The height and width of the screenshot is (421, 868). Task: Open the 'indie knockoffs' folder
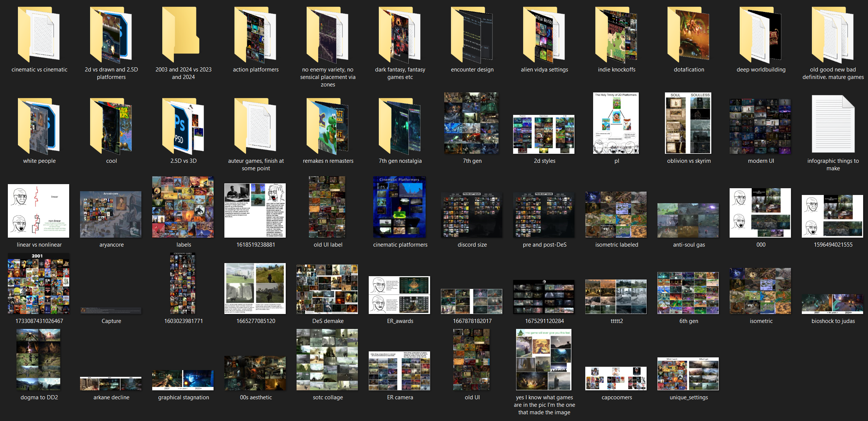pos(616,34)
